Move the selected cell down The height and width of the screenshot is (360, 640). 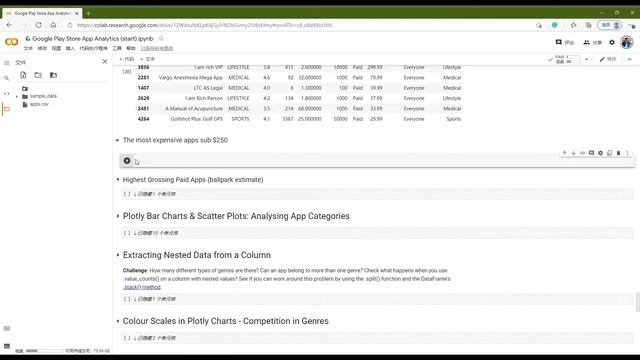573,153
